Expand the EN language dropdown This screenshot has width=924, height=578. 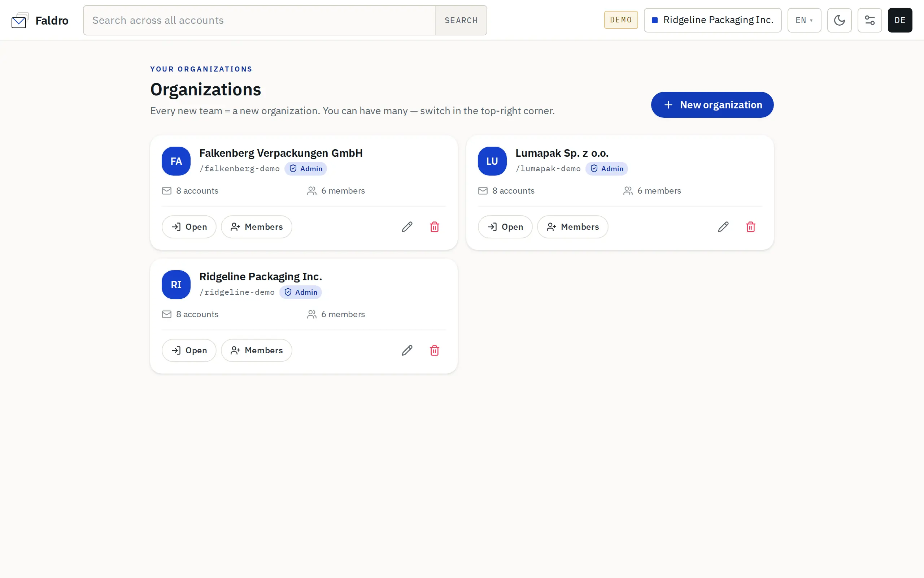pyautogui.click(x=804, y=20)
